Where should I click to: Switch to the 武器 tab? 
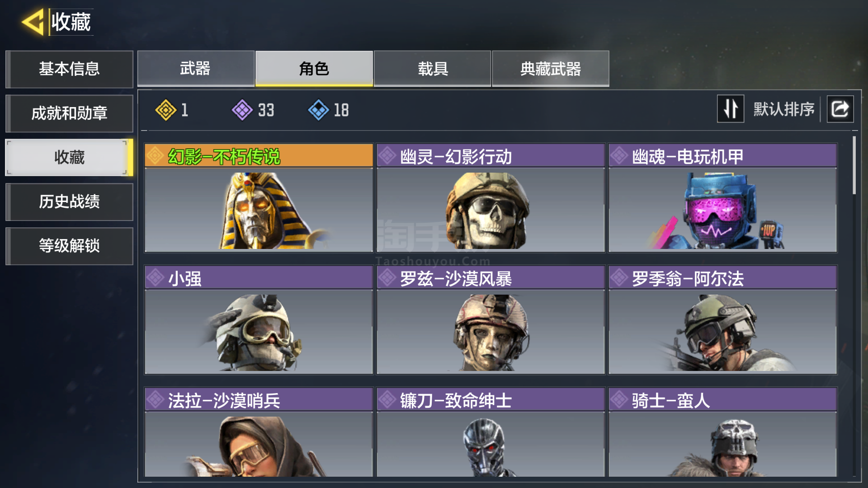(196, 68)
